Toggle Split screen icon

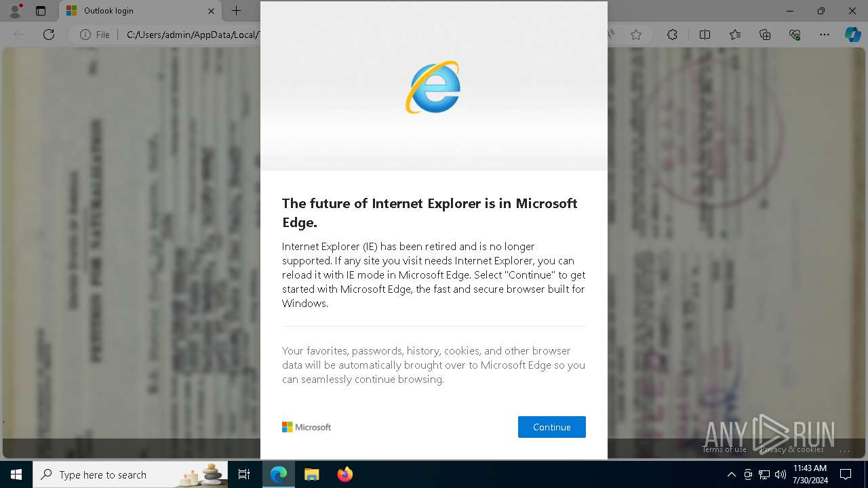click(x=705, y=35)
